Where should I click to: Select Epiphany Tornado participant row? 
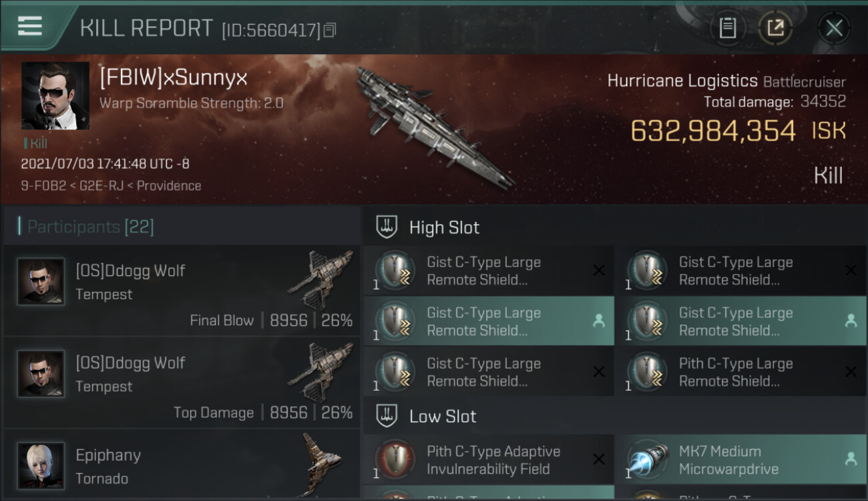(182, 466)
